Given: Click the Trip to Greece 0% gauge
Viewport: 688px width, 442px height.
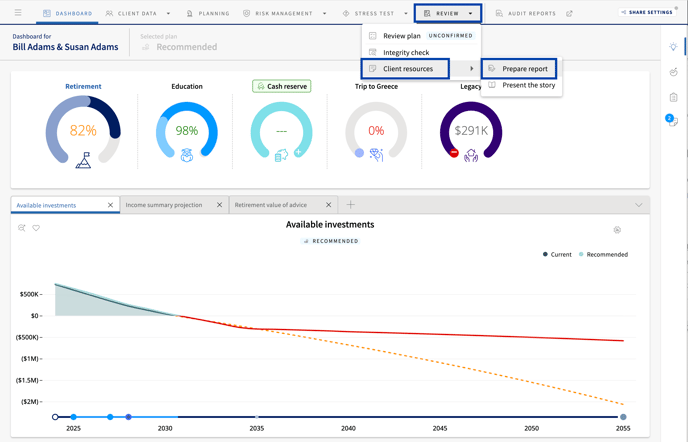Looking at the screenshot, I should pyautogui.click(x=376, y=130).
